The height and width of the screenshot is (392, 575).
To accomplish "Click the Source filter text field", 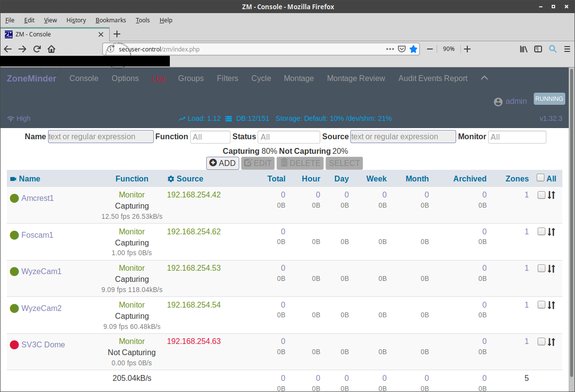I will coord(403,137).
